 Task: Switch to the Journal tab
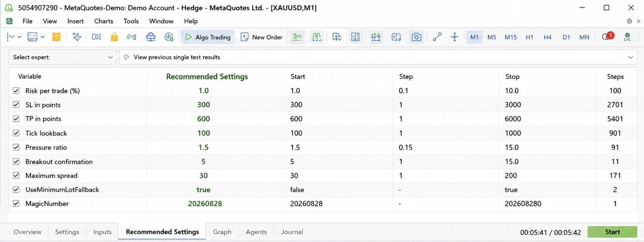tap(292, 232)
